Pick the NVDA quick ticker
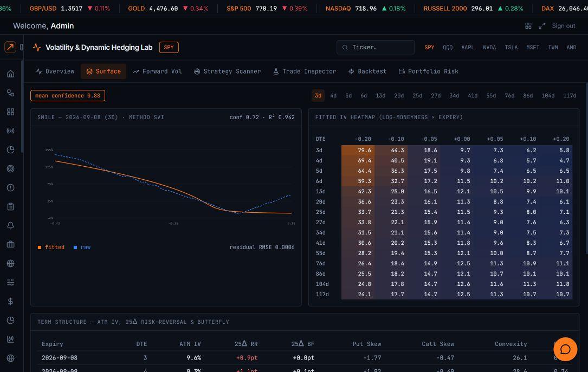The width and height of the screenshot is (588, 372). (x=489, y=48)
